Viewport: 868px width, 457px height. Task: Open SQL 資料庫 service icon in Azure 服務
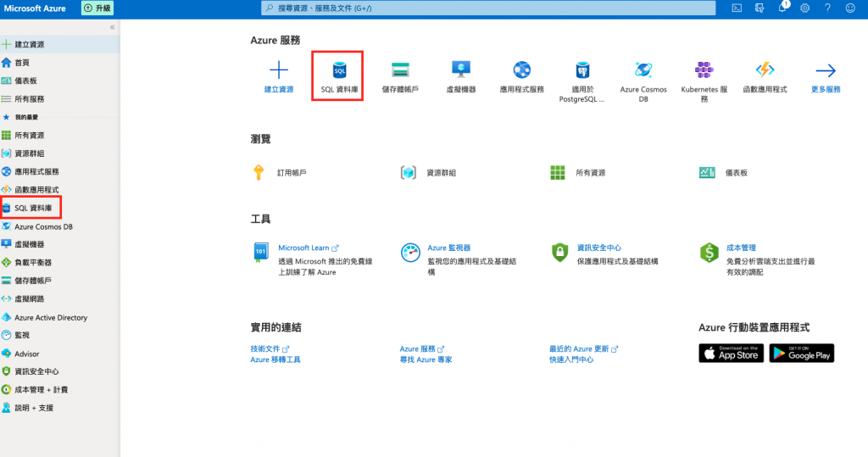339,70
